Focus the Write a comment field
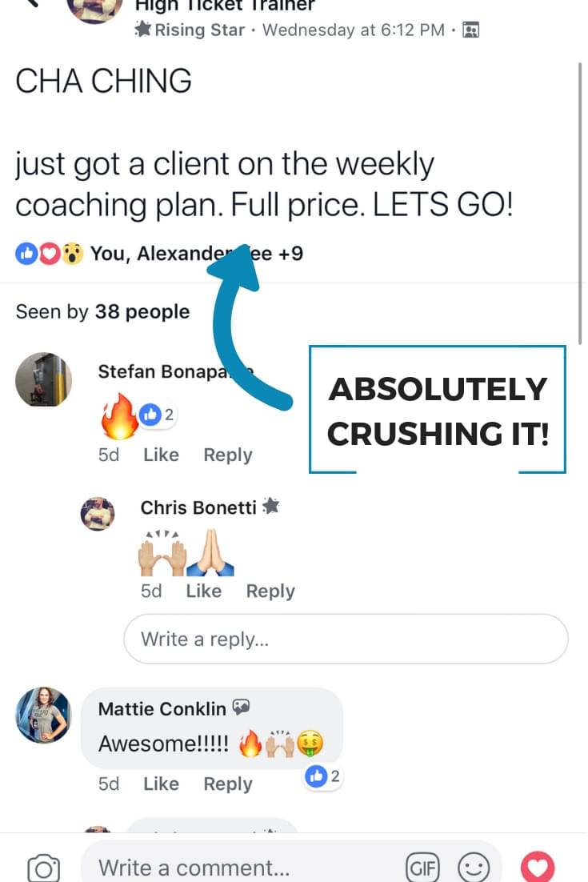This screenshot has height=882, width=588. [x=242, y=868]
